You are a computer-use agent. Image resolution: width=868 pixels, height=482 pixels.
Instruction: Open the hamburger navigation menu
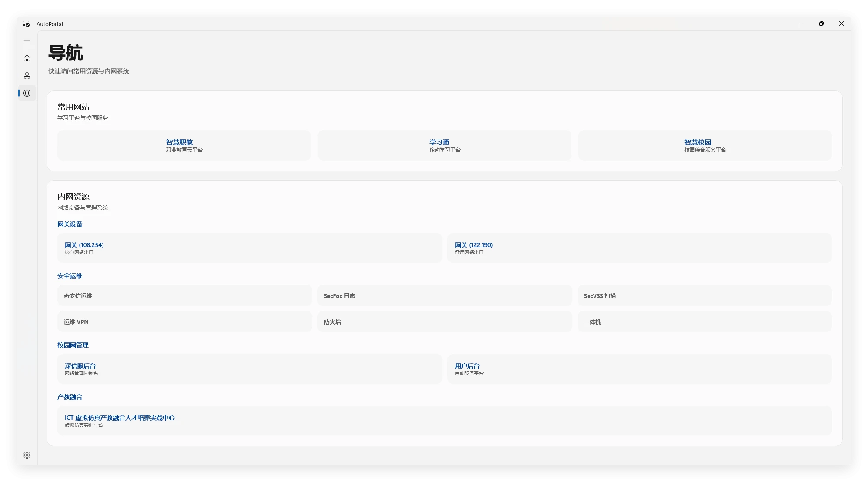coord(27,41)
